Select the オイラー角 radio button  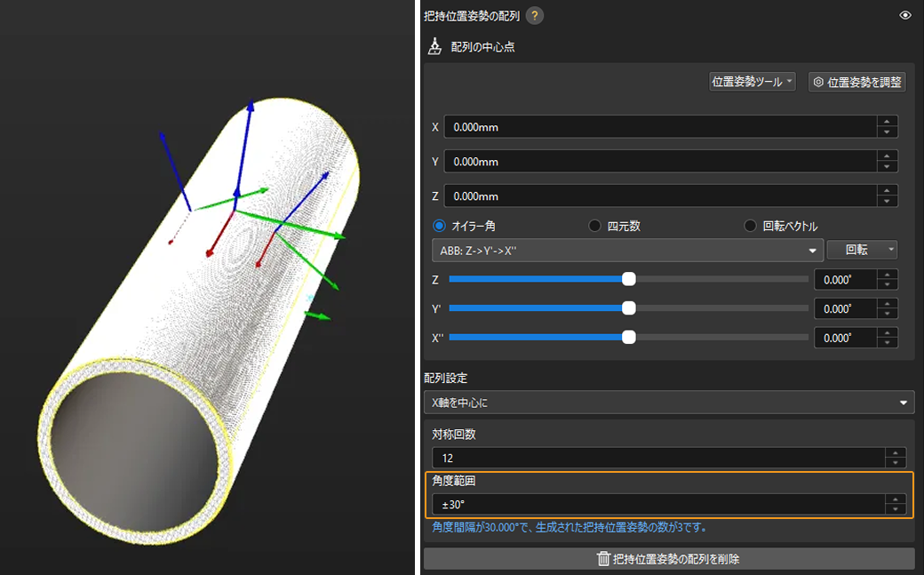click(x=439, y=226)
